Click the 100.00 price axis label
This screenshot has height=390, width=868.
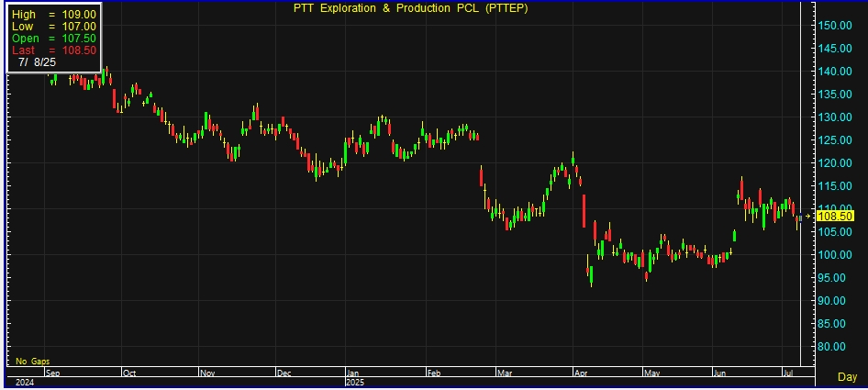(x=835, y=255)
